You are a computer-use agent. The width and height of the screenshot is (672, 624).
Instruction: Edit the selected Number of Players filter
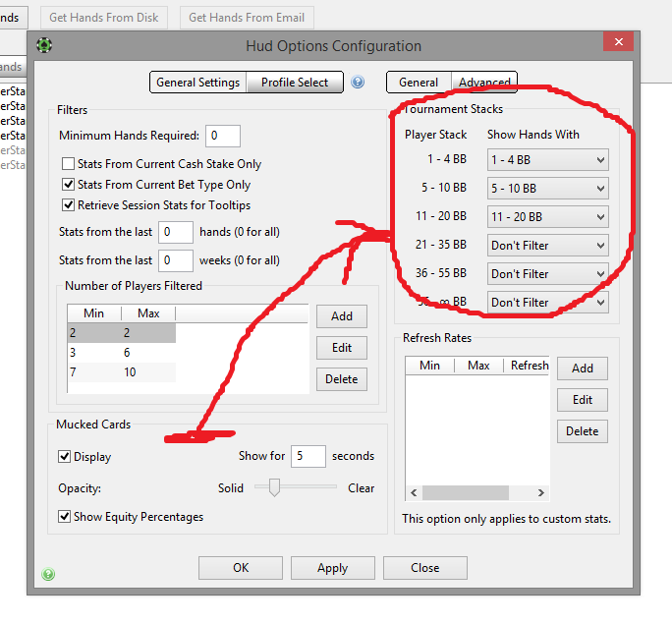pyautogui.click(x=342, y=348)
